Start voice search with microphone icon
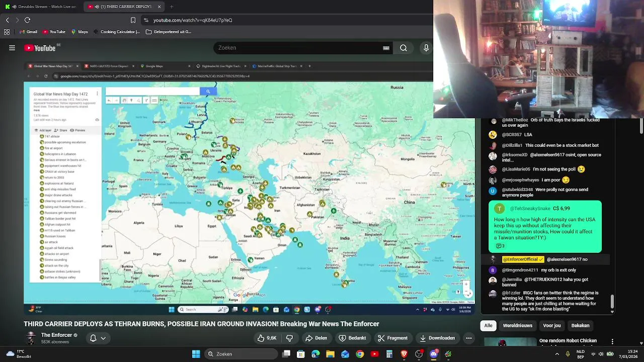 click(426, 48)
